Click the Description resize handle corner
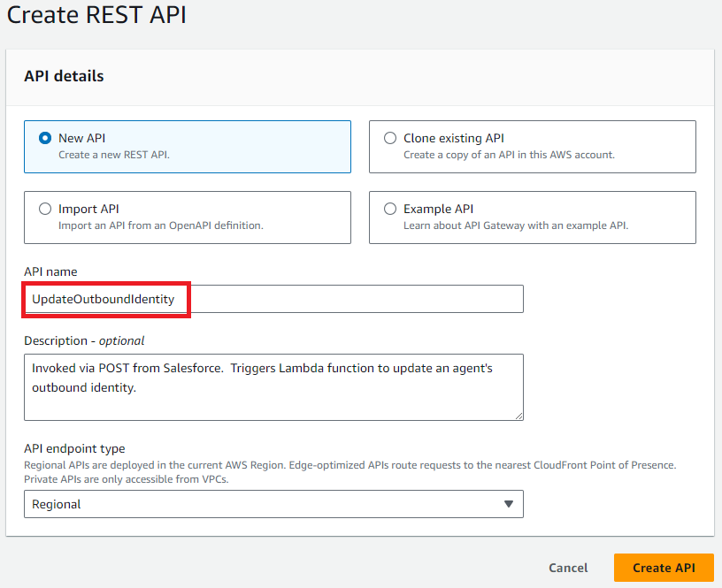Screen dimensions: 722x588 [x=518, y=416]
